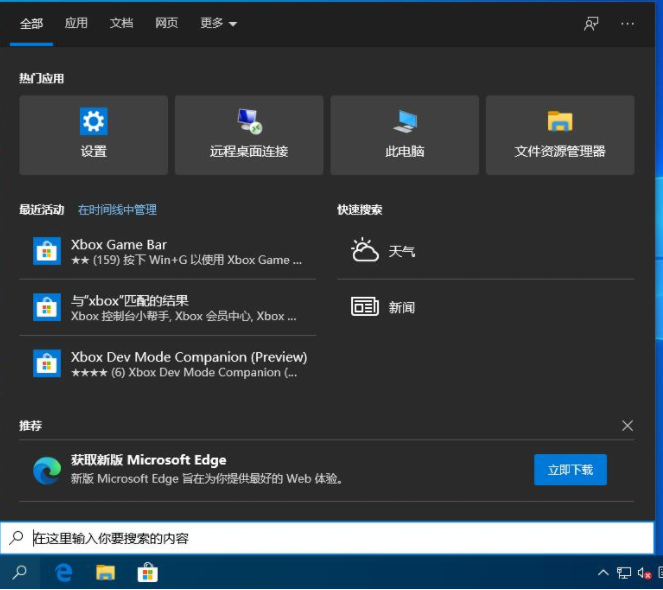This screenshot has height=590, width=663.
Task: Click the 天气 weather quick search icon
Action: point(365,250)
